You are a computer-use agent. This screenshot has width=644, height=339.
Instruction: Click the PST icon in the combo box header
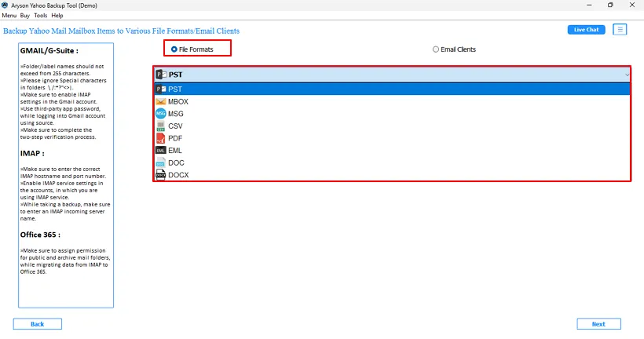[161, 75]
